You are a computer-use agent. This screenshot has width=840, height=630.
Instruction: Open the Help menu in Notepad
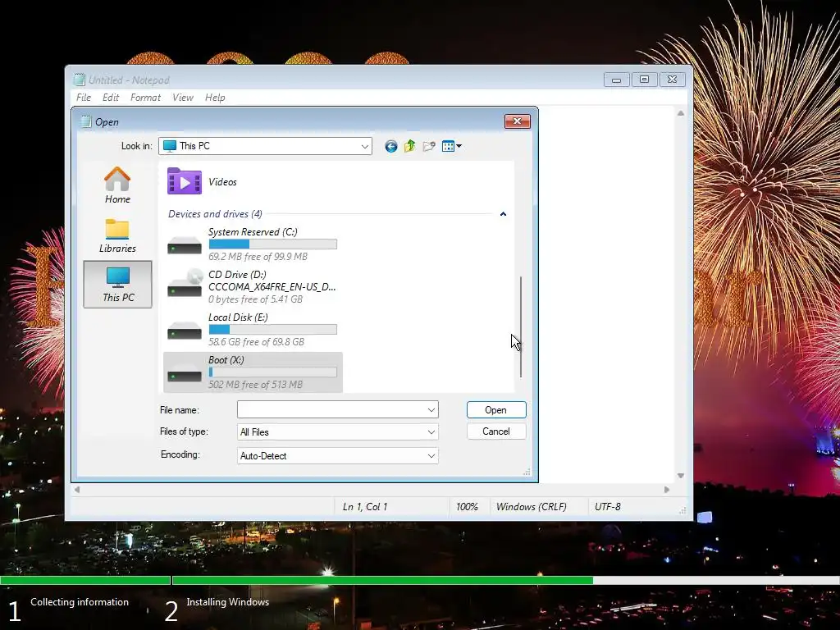click(215, 98)
